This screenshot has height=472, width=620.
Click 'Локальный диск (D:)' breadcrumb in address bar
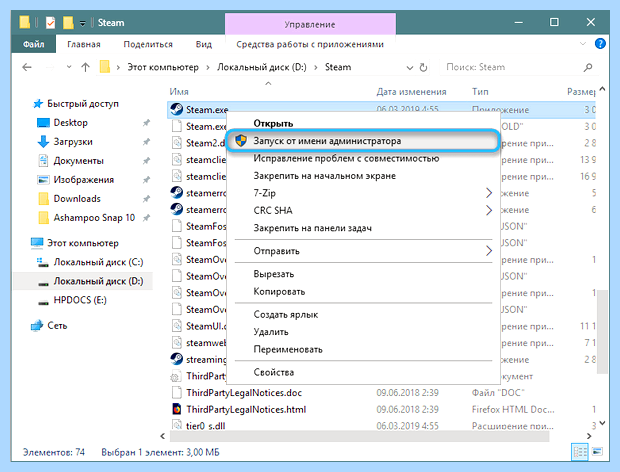[x=262, y=67]
